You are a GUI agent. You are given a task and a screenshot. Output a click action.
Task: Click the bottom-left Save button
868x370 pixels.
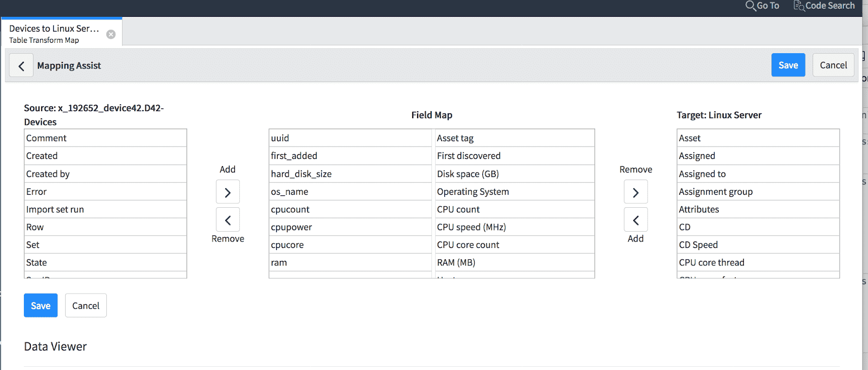41,305
